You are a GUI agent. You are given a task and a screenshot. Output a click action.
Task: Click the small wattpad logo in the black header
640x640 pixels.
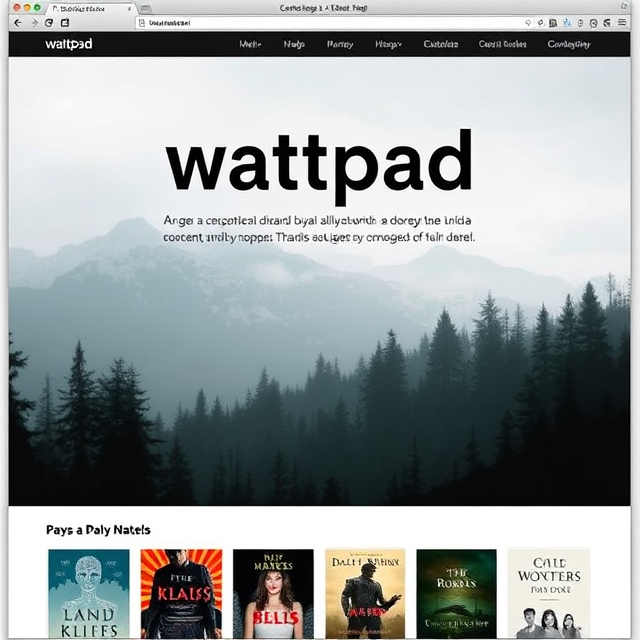pyautogui.click(x=69, y=44)
